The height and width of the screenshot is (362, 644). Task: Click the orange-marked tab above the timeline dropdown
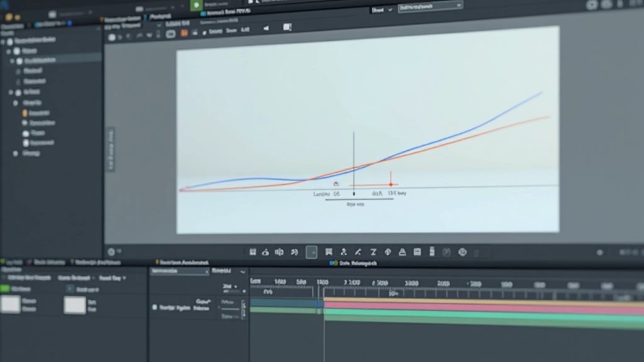182,262
